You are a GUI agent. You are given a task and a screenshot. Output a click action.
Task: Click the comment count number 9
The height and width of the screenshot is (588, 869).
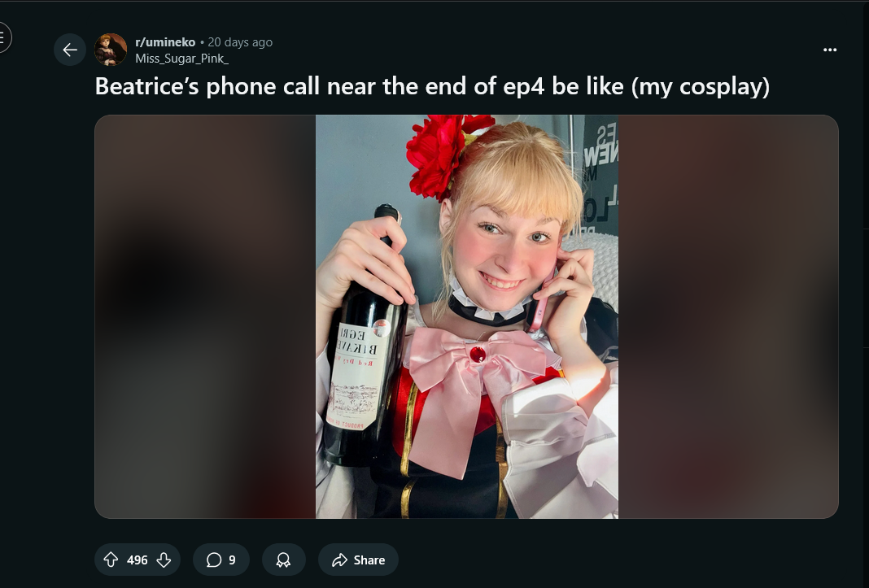coord(232,560)
